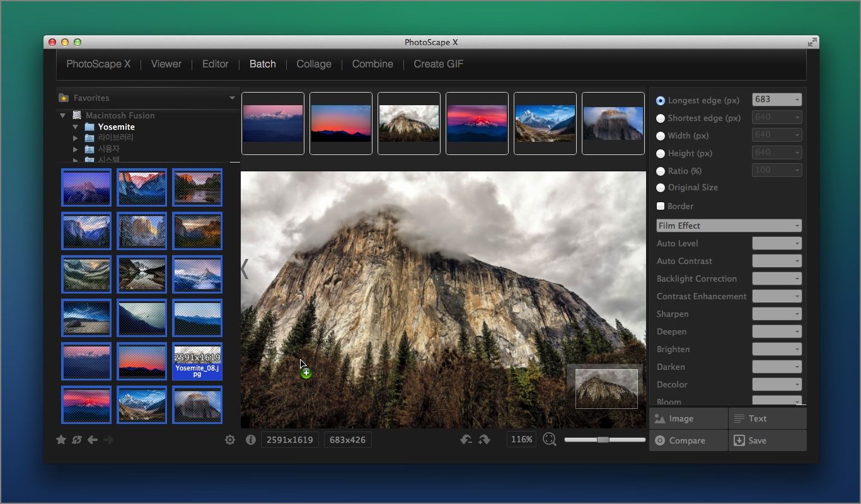
Task: Select the red sunset thumbnail in the top strip
Action: pyautogui.click(x=341, y=123)
